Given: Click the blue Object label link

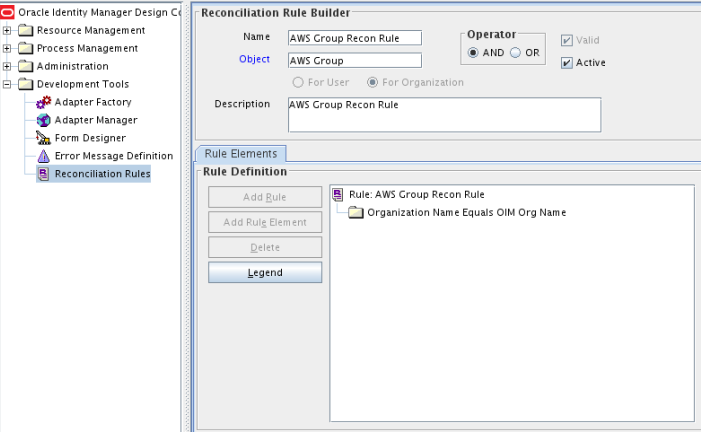Looking at the screenshot, I should [x=254, y=59].
